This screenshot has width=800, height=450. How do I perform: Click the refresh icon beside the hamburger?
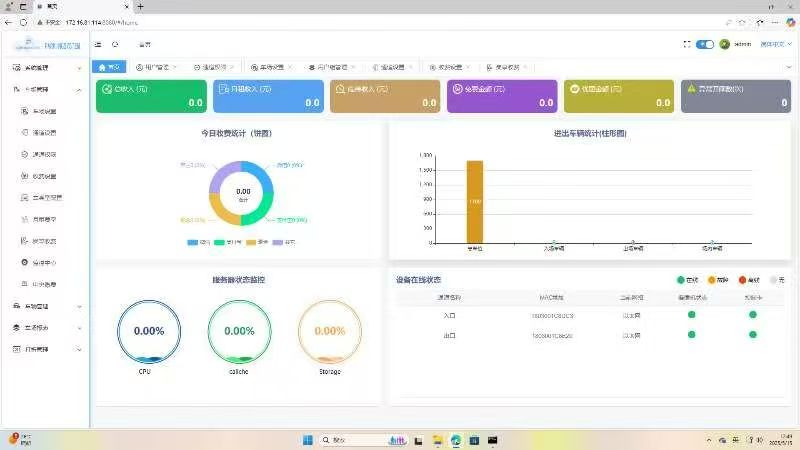[115, 44]
